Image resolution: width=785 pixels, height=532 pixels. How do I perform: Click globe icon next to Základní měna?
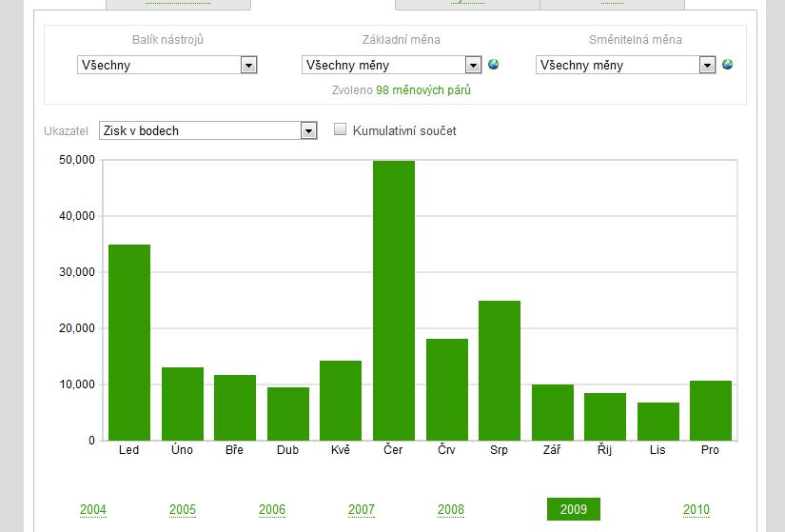[493, 65]
